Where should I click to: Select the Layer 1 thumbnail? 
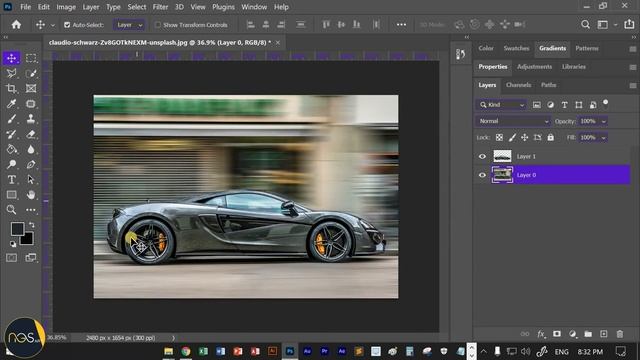[502, 156]
